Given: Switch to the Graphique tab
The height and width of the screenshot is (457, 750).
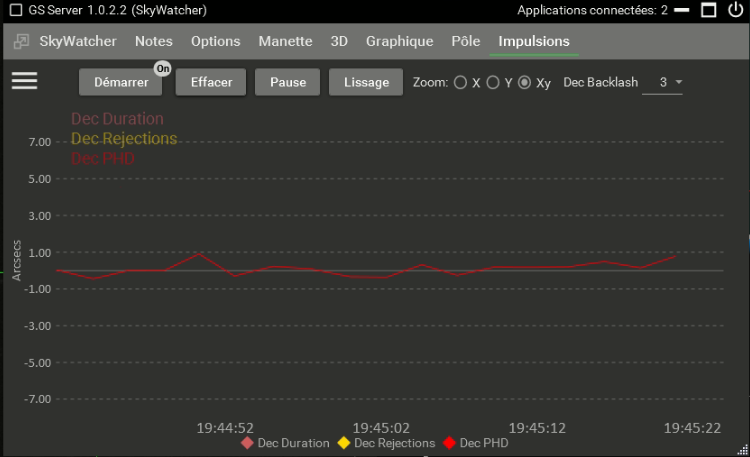Looking at the screenshot, I should coord(399,41).
